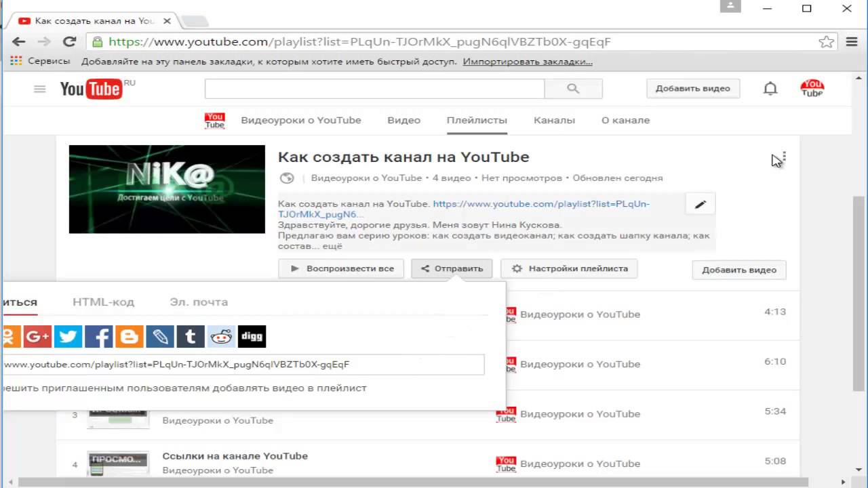The width and height of the screenshot is (868, 488).
Task: Open the Каналы channel tab
Action: point(554,121)
